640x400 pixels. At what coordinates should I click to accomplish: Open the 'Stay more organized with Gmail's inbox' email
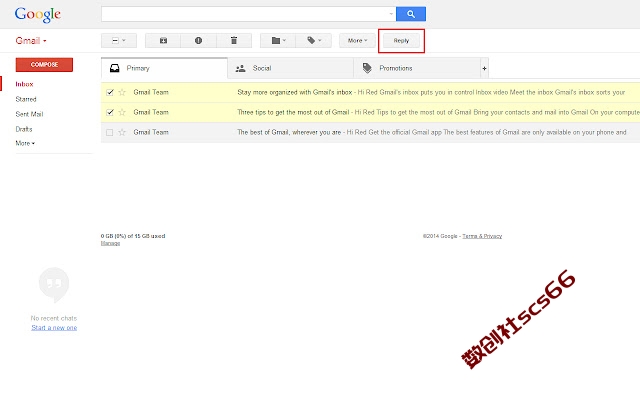coord(370,92)
